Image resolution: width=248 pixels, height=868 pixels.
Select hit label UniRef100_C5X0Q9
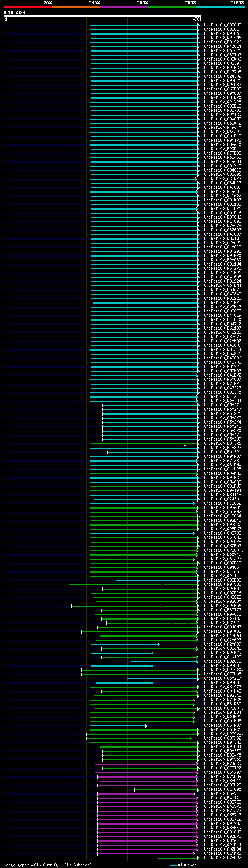[222, 482]
